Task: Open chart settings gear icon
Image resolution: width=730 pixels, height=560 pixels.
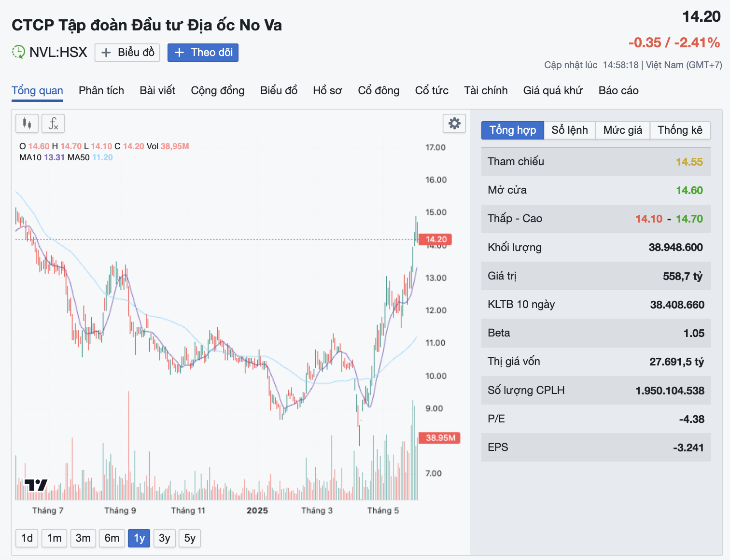Action: point(454,124)
